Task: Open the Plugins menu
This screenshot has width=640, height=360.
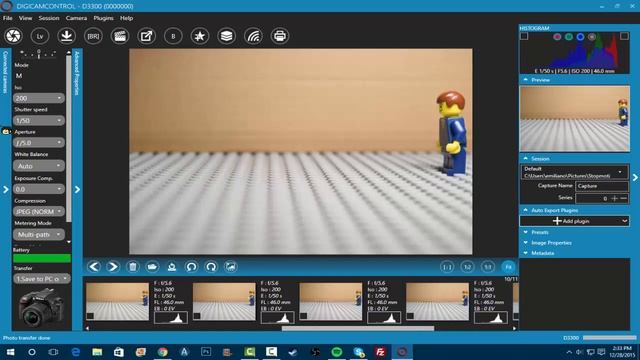Action: coord(103,18)
